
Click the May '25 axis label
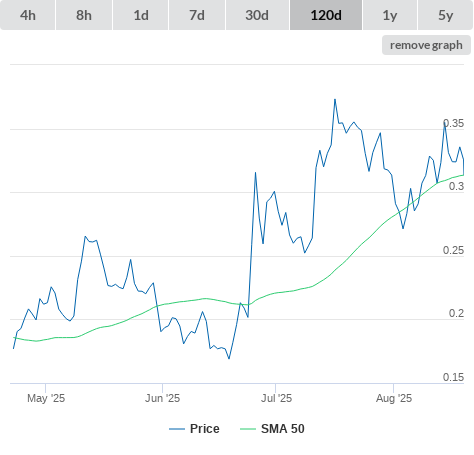click(46, 398)
